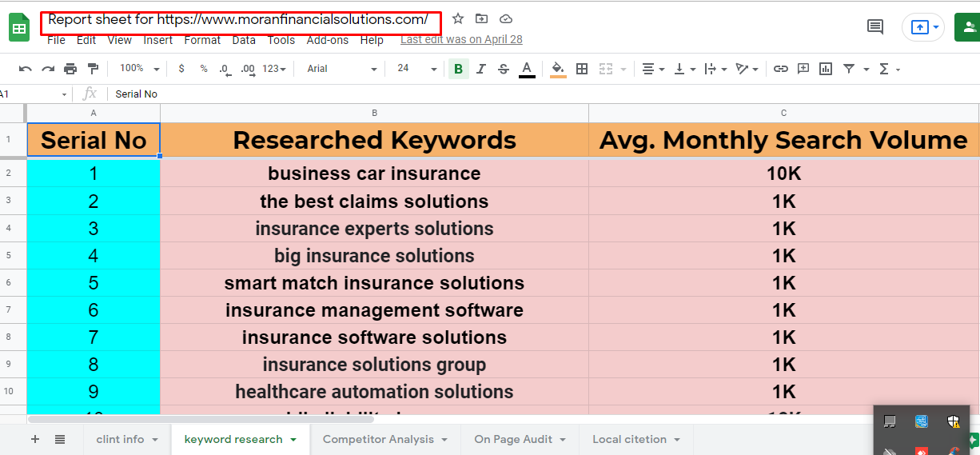This screenshot has height=455, width=980.
Task: Open the Add-ons menu
Action: (x=328, y=40)
